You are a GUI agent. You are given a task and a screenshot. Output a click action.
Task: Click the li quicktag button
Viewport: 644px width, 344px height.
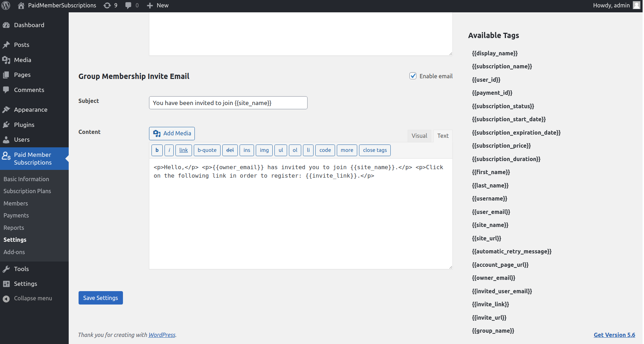pos(308,150)
